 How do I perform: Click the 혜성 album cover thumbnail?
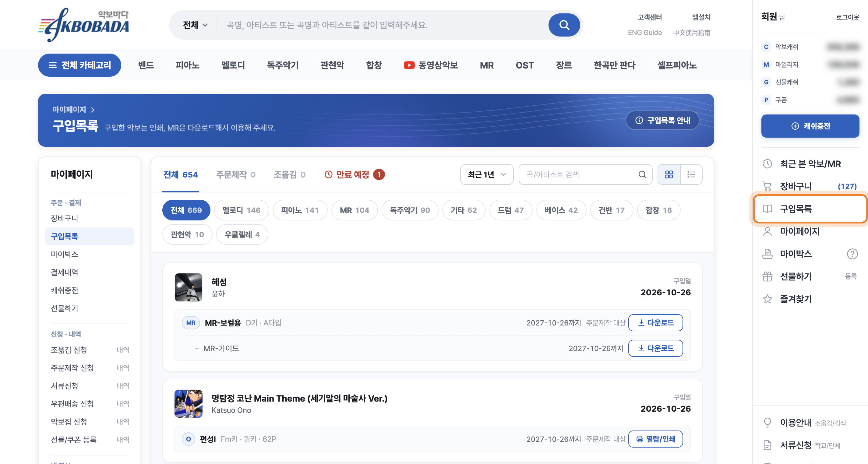[188, 287]
